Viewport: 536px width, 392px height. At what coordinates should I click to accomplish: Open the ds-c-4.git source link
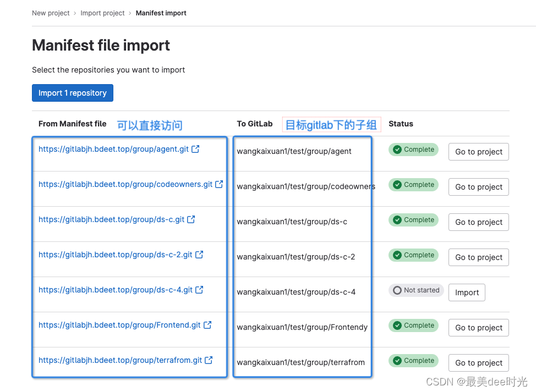coord(116,290)
